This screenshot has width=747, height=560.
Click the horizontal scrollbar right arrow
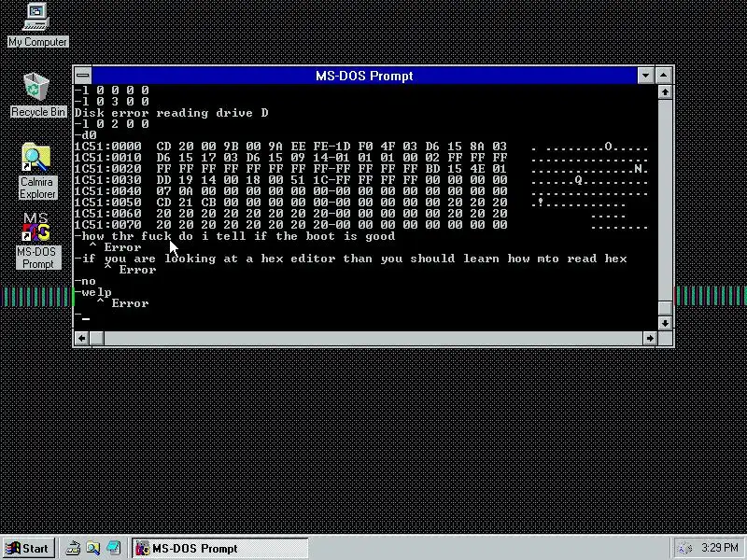click(x=650, y=338)
